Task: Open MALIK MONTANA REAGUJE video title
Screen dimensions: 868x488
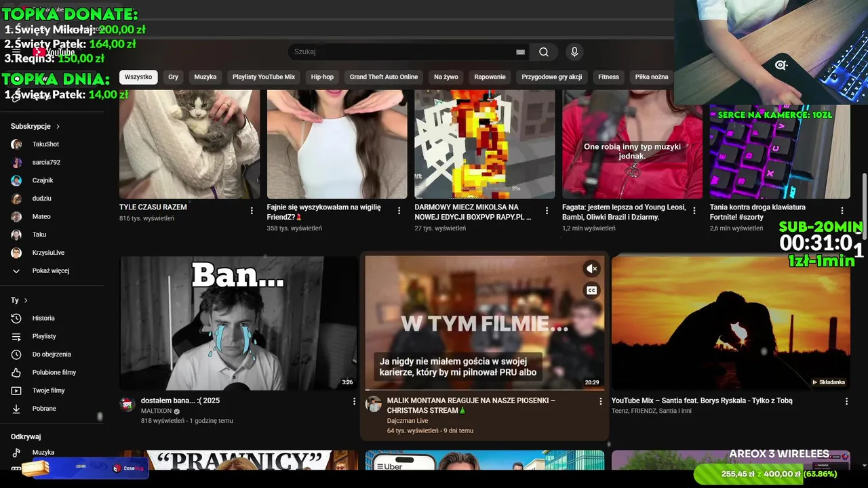Action: tap(471, 405)
